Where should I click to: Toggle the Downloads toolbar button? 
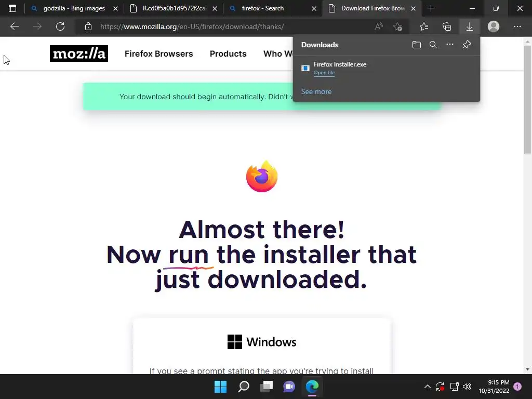470,26
